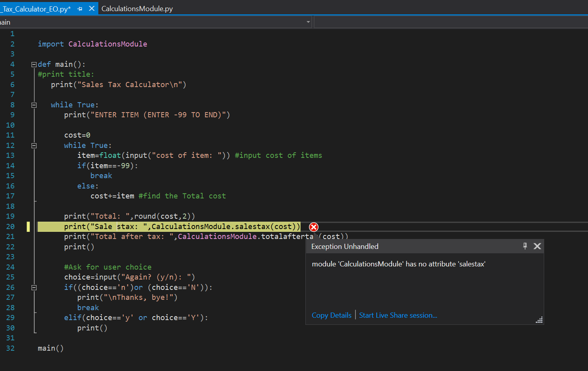The image size is (588, 371).
Task: Click the '#input cost of items' comment
Action: (x=278, y=155)
